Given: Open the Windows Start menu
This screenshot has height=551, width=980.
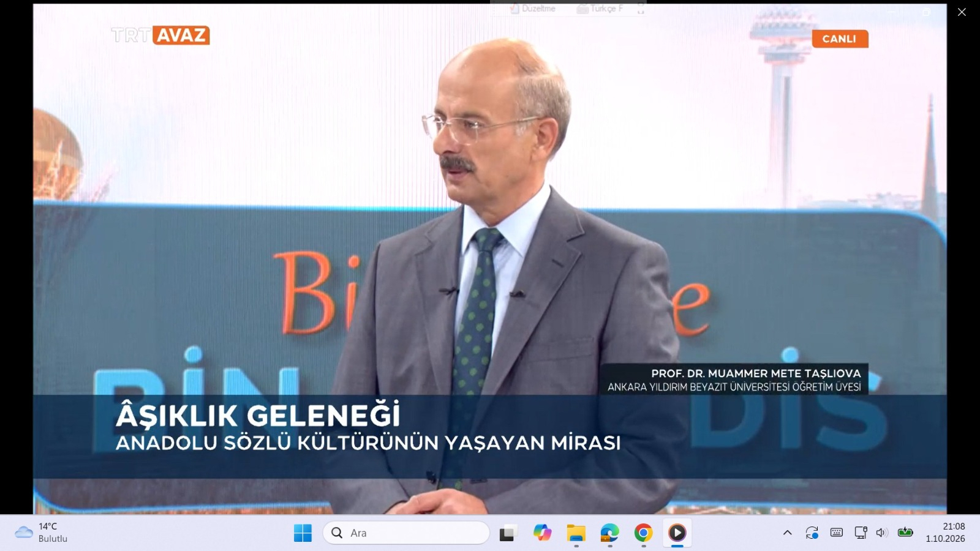Looking at the screenshot, I should [x=303, y=533].
